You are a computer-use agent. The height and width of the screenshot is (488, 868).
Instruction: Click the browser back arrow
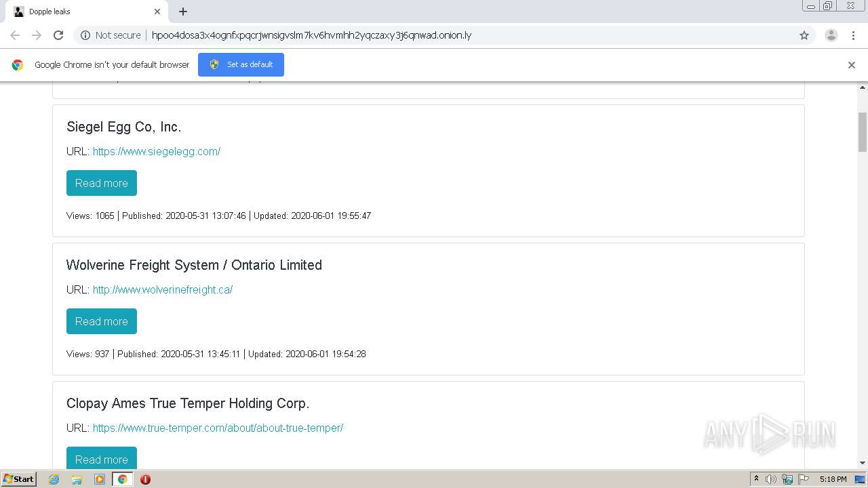(15, 35)
